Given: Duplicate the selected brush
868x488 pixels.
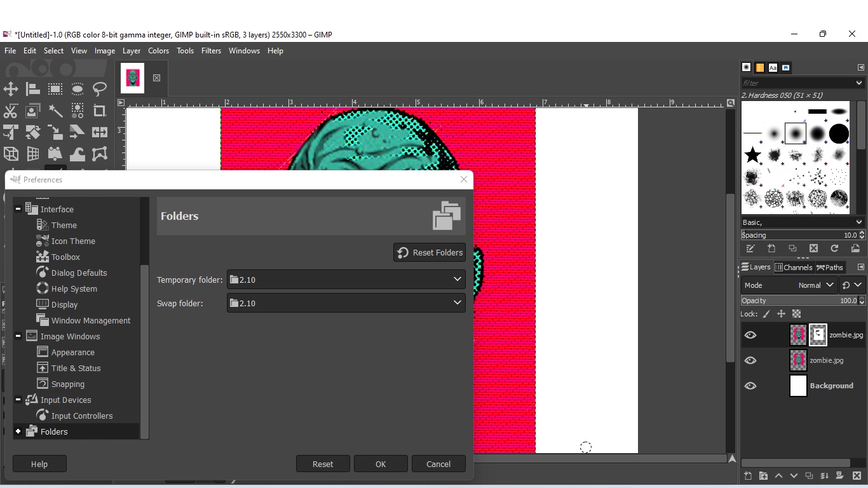Looking at the screenshot, I should 792,248.
